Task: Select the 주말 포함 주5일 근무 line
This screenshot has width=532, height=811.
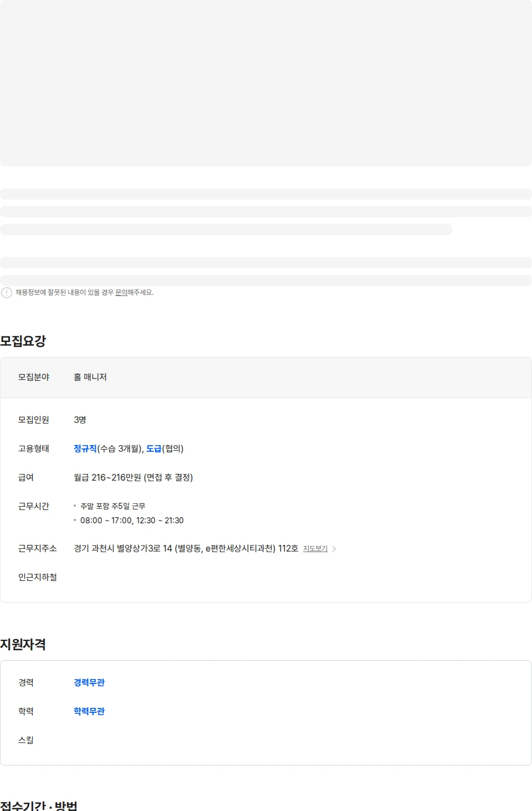Action: click(112, 506)
